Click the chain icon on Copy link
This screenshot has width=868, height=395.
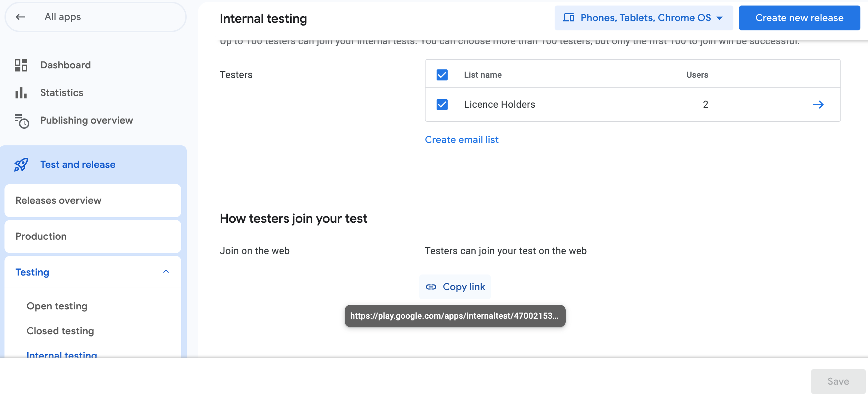click(431, 287)
